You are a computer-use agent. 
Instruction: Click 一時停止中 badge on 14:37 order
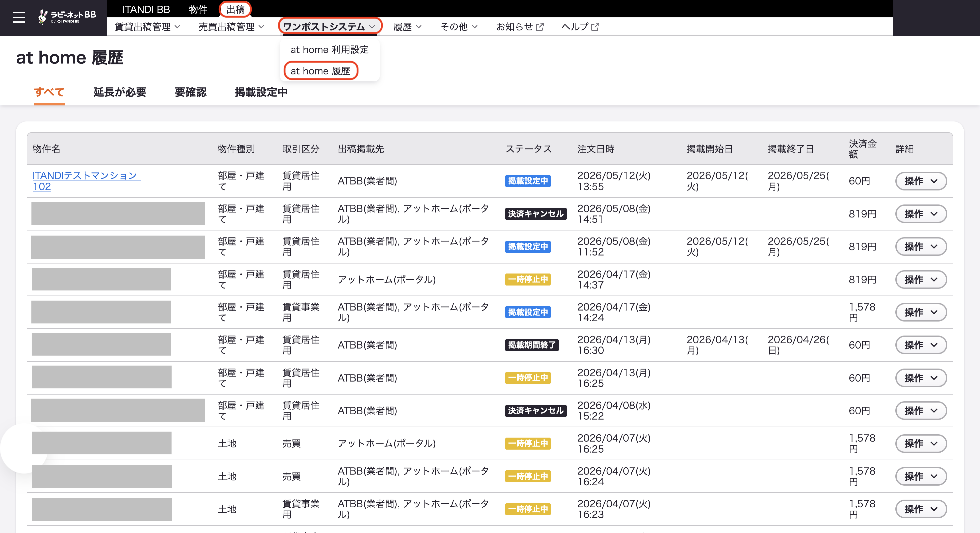point(528,280)
